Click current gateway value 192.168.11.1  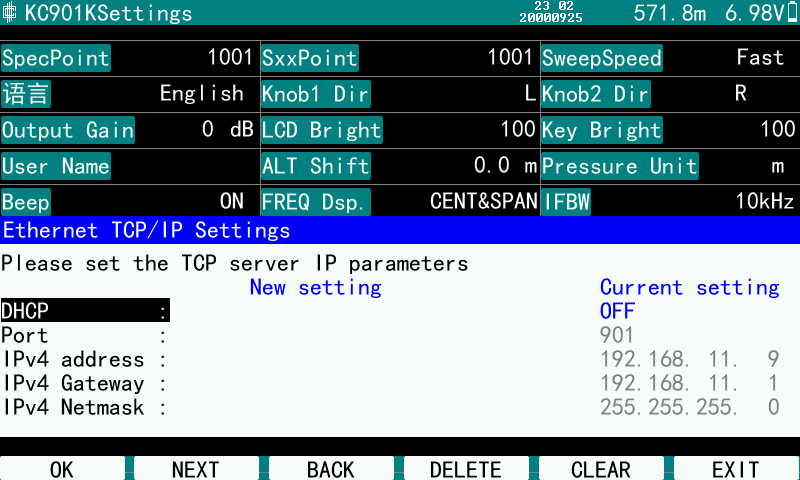pos(689,383)
